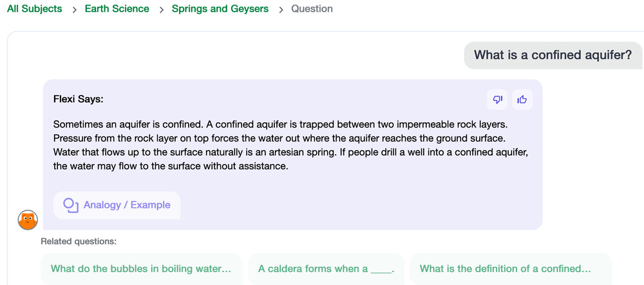Click the thumbs up icon
The width and height of the screenshot is (644, 285).
(x=522, y=100)
